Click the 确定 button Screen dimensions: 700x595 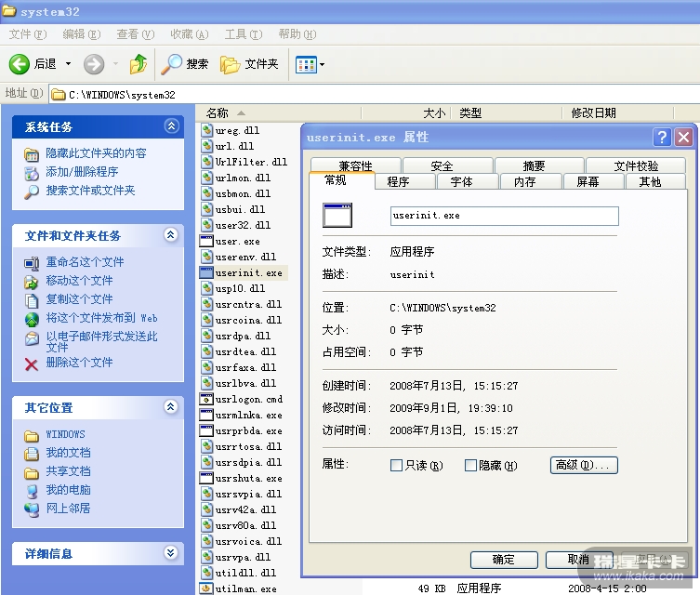(x=504, y=560)
